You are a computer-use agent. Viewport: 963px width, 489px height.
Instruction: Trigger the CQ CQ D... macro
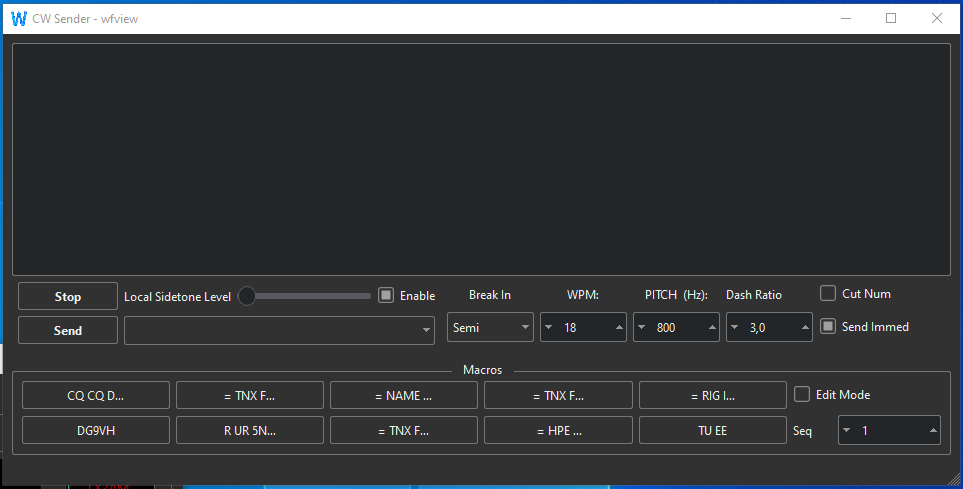(96, 395)
